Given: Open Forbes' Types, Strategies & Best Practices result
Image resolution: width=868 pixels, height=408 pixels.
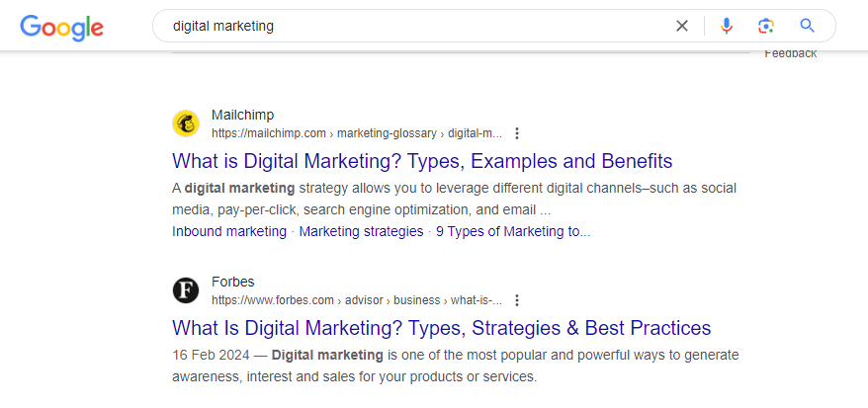Looking at the screenshot, I should coord(442,328).
